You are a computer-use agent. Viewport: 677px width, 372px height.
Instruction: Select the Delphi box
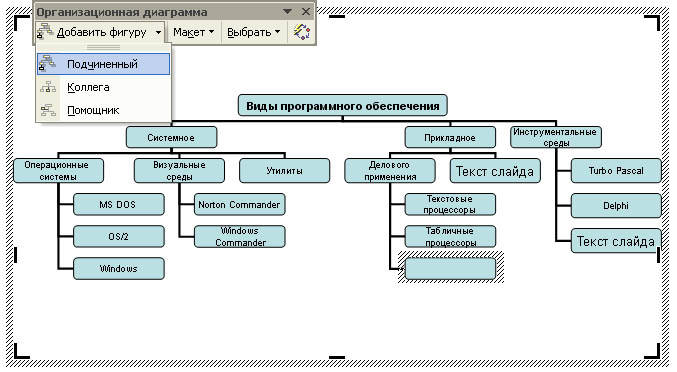point(616,205)
